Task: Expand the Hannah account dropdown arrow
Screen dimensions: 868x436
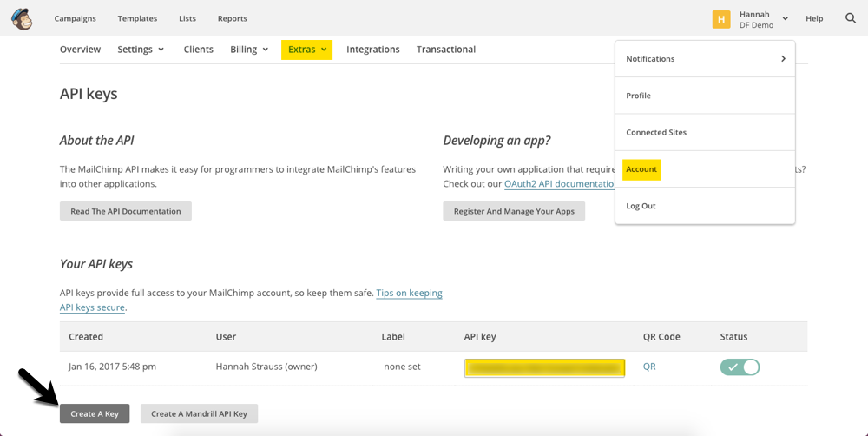Action: [785, 19]
